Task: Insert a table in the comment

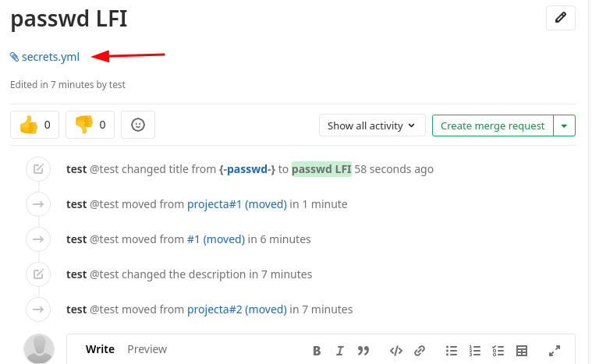Action: tap(523, 351)
